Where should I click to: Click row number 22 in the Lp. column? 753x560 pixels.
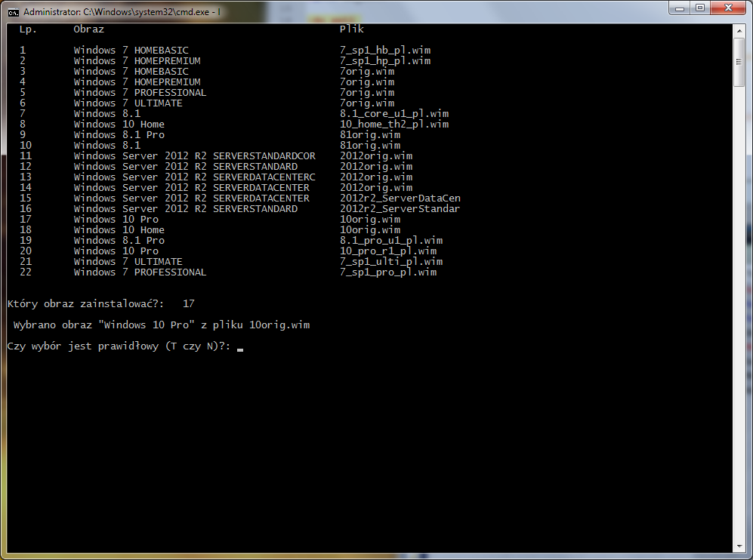coord(26,272)
